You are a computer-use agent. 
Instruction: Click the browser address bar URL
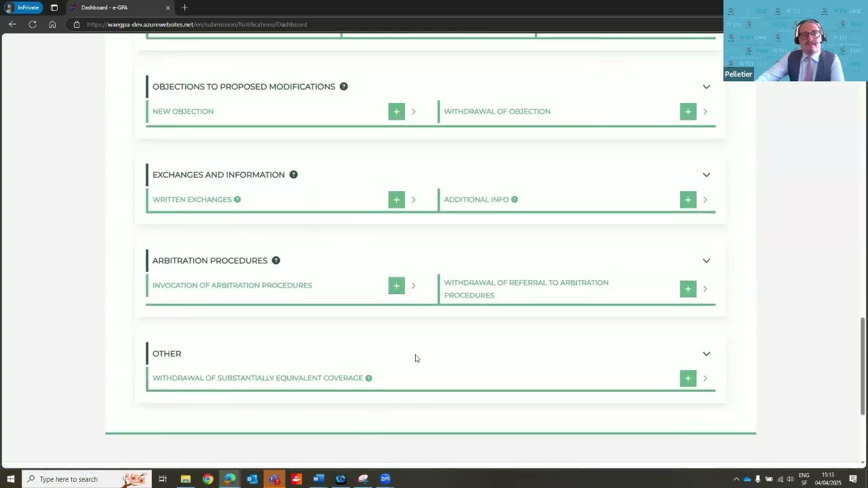(197, 24)
